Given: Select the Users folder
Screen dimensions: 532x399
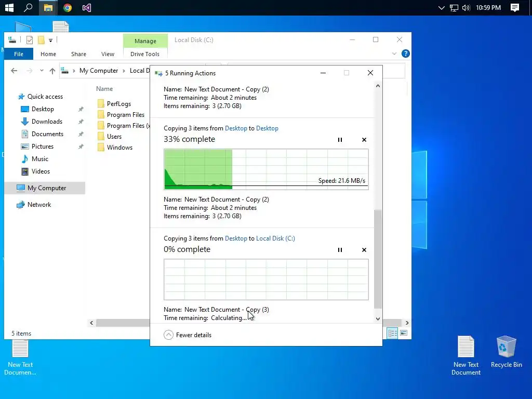Looking at the screenshot, I should pyautogui.click(x=114, y=137).
